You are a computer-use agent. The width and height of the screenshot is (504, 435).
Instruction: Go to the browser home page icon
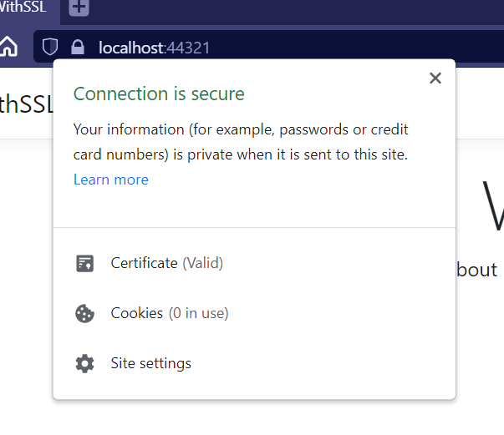[x=8, y=47]
